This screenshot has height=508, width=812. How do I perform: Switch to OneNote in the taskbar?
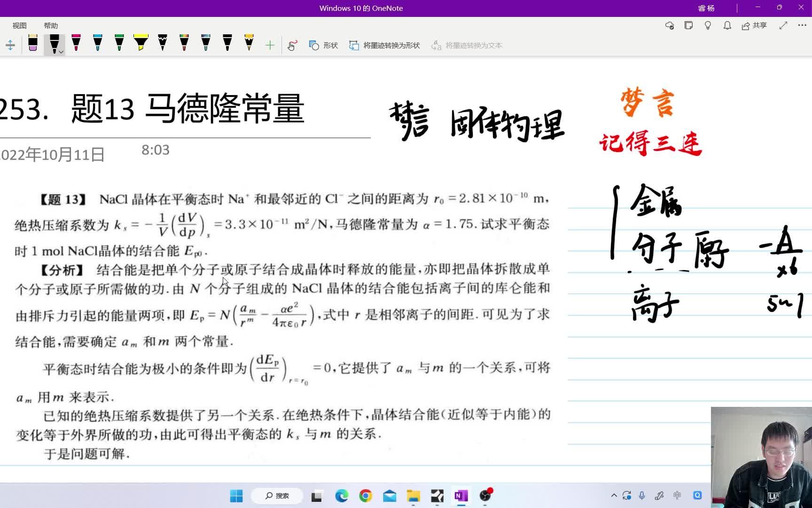(461, 496)
